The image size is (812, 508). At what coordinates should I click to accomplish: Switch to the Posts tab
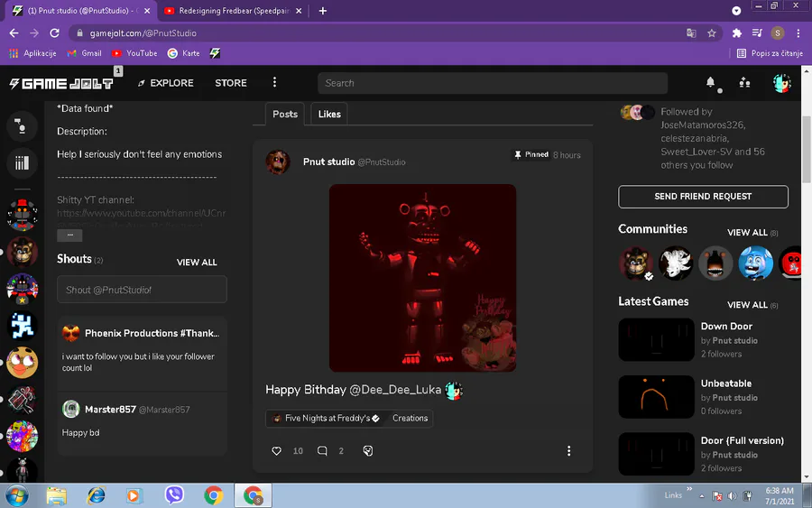point(285,114)
